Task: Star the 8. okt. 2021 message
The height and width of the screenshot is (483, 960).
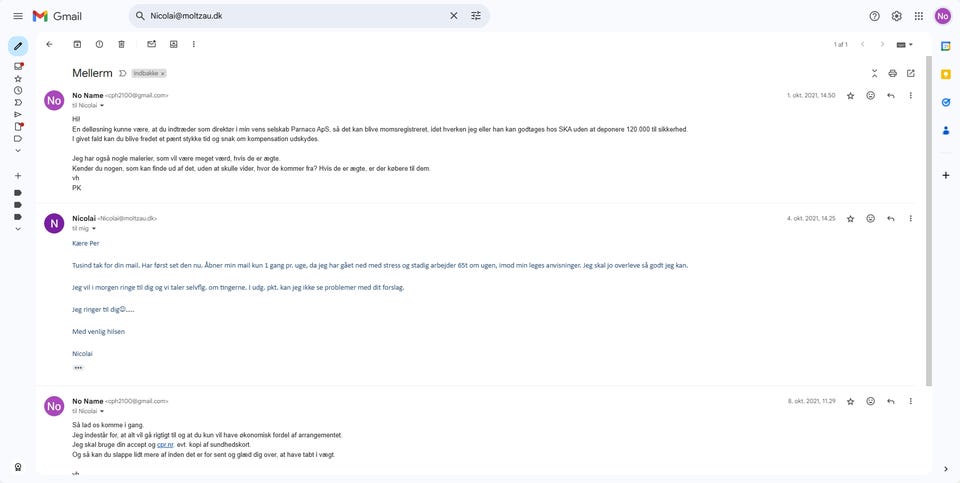Action: pyautogui.click(x=850, y=402)
